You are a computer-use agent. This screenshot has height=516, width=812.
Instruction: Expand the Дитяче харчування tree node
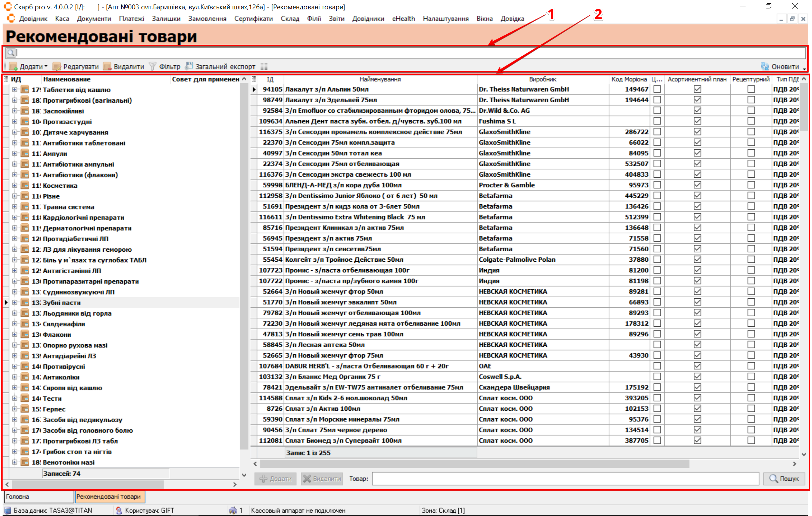click(15, 132)
